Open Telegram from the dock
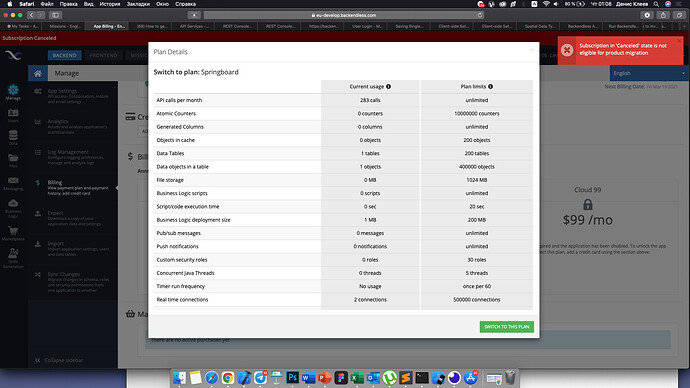Screen dimensions: 690x388 point(260,378)
